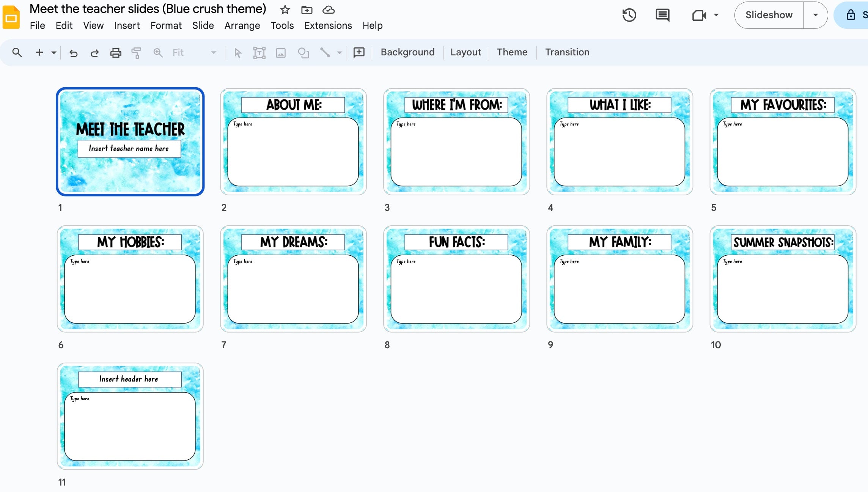
Task: Open the video call dropdown arrow
Action: coord(716,15)
